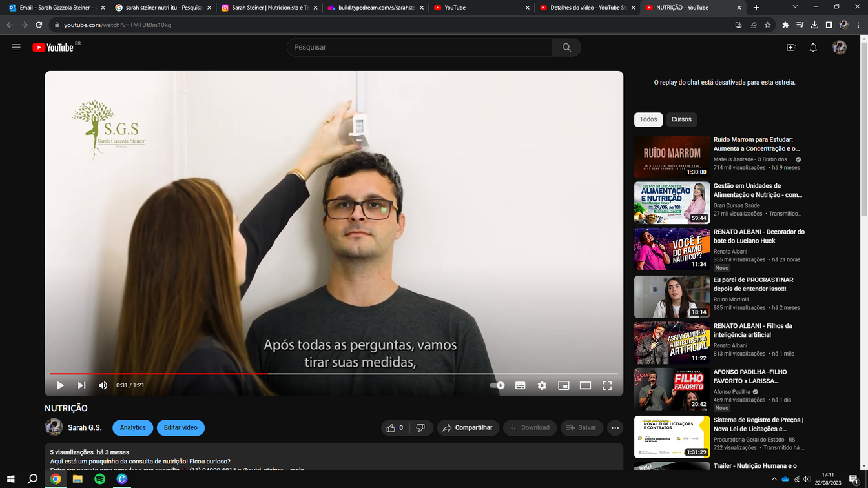Open a new browser tab
The width and height of the screenshot is (868, 488).
click(756, 8)
